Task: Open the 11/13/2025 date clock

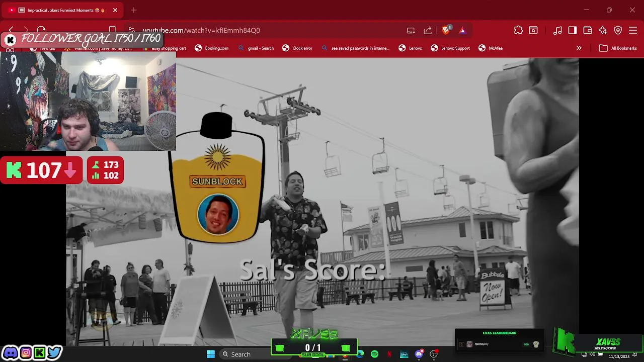Action: tap(619, 356)
